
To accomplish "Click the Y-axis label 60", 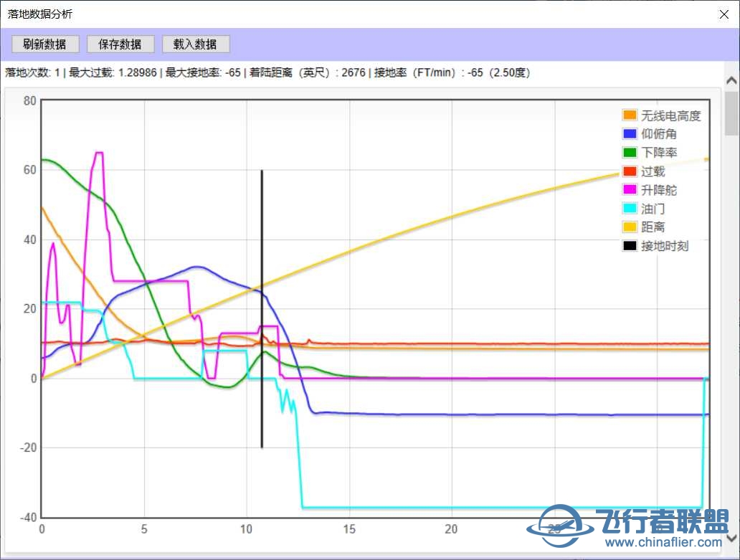I will pos(29,171).
